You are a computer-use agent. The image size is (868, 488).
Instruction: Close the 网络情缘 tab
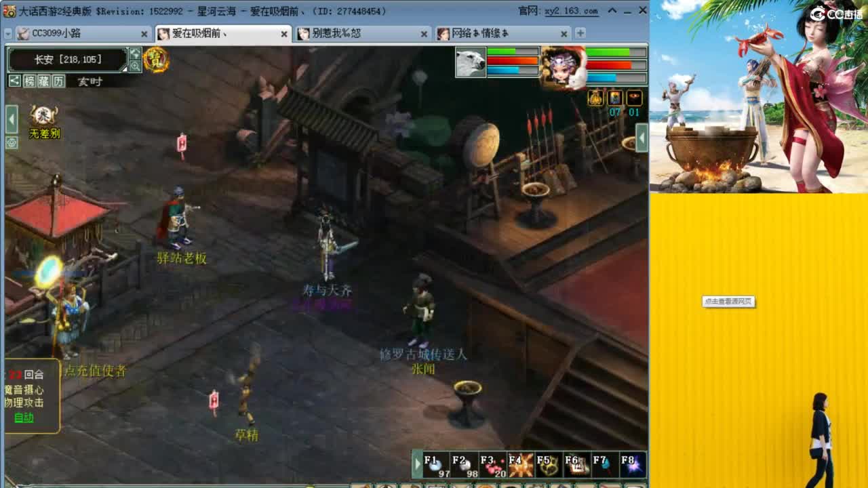click(564, 34)
